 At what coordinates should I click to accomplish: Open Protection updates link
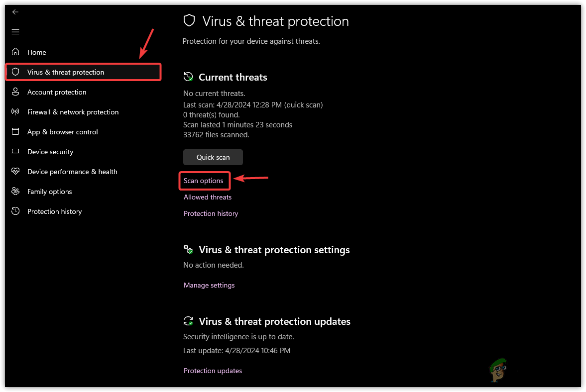pyautogui.click(x=213, y=371)
